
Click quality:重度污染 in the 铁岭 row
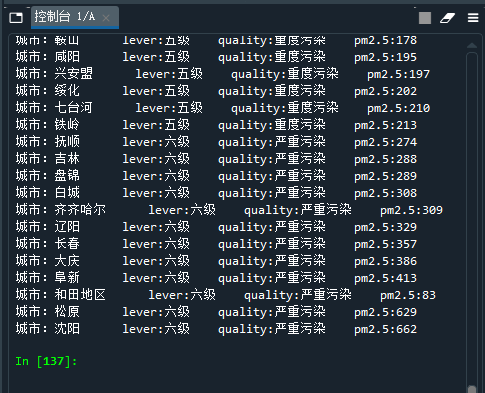(272, 125)
